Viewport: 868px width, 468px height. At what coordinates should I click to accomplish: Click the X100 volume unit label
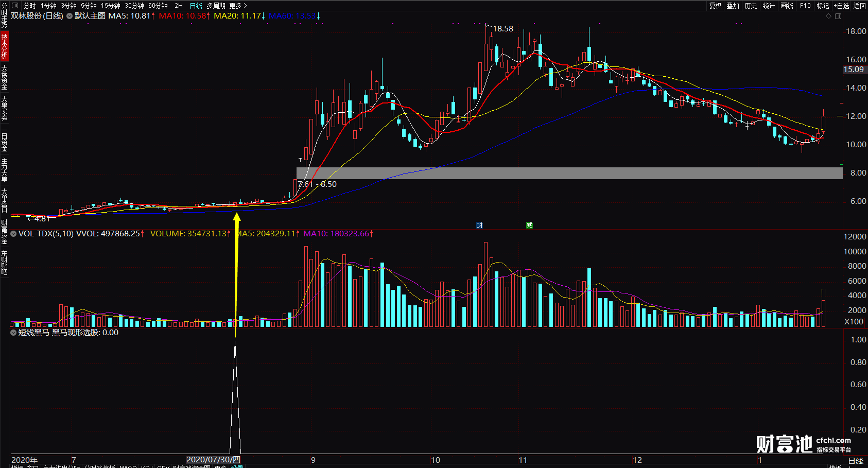click(854, 322)
